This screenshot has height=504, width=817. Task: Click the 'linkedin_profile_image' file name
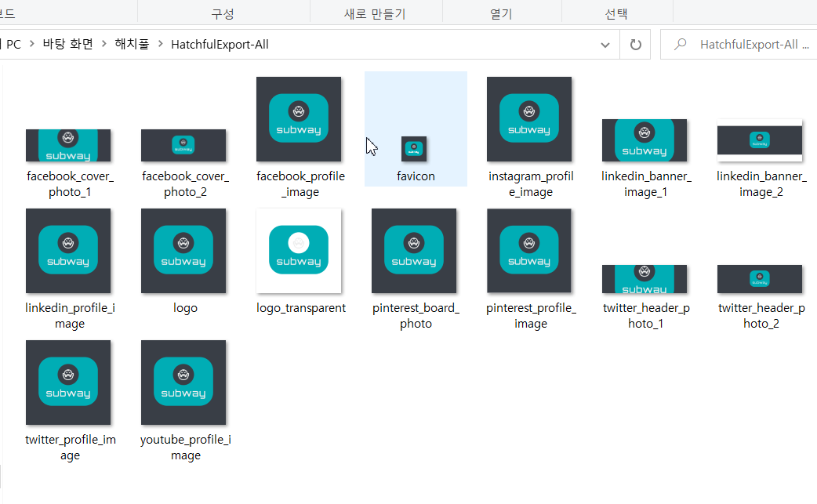[70, 316]
